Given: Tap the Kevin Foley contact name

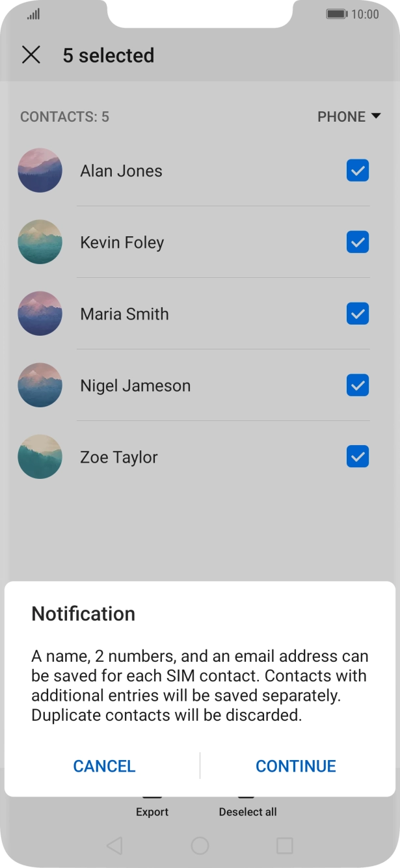Looking at the screenshot, I should pyautogui.click(x=122, y=242).
